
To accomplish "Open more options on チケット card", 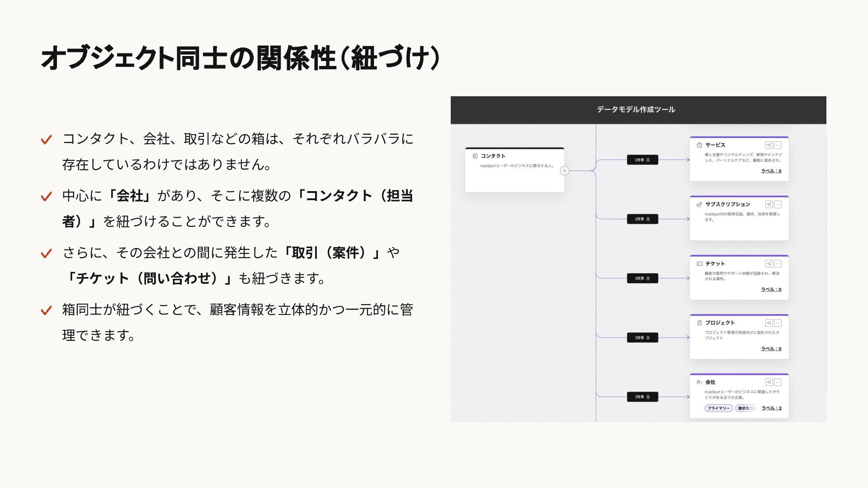I will click(778, 263).
